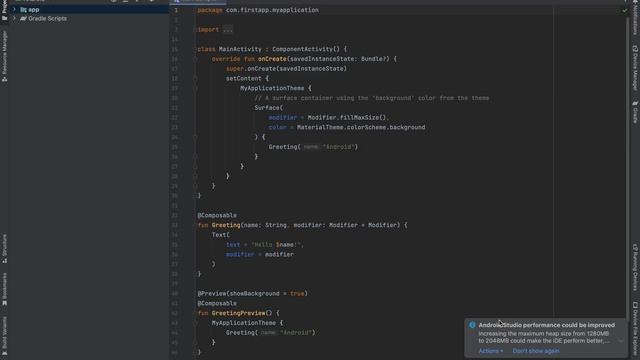Open the Running Devices side panel
This screenshot has height=360, width=640.
(635, 267)
